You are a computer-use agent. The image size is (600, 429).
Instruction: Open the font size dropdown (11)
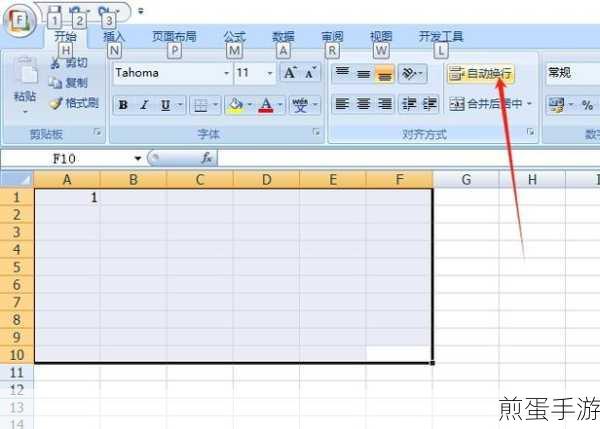270,73
